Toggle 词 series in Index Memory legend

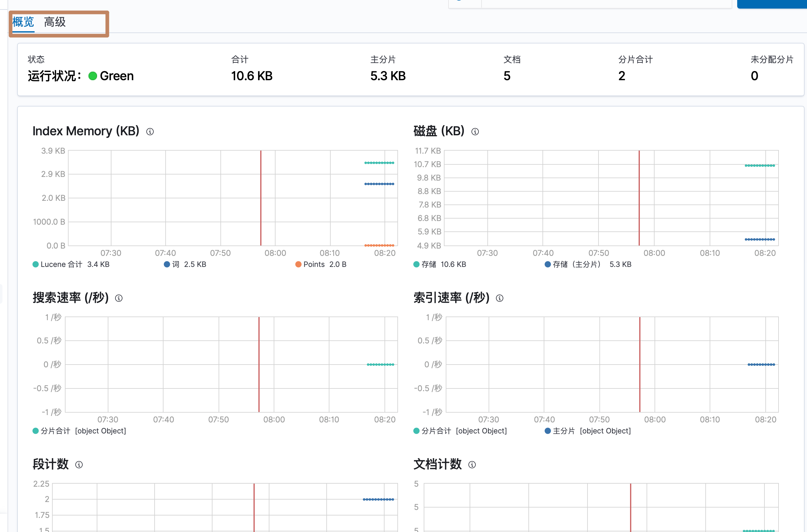click(x=175, y=264)
